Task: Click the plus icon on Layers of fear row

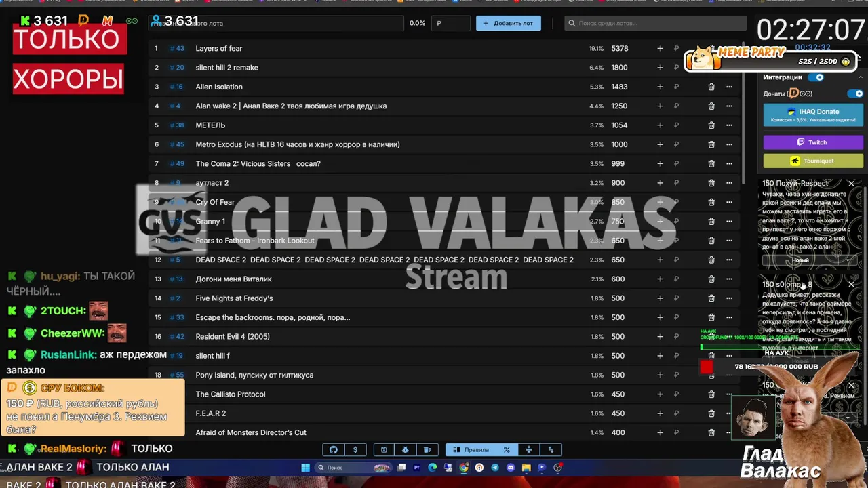Action: tap(660, 49)
